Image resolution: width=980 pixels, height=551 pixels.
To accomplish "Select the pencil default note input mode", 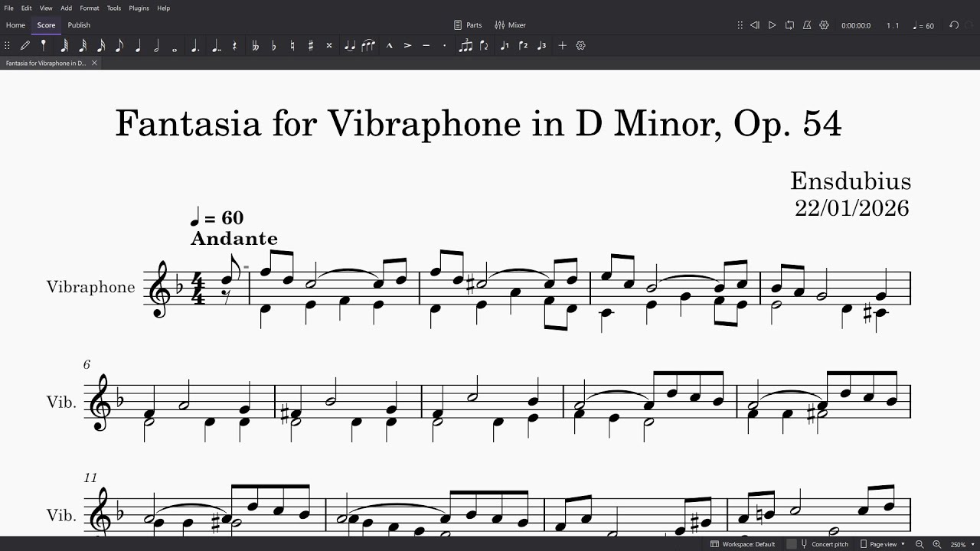I will tap(25, 46).
